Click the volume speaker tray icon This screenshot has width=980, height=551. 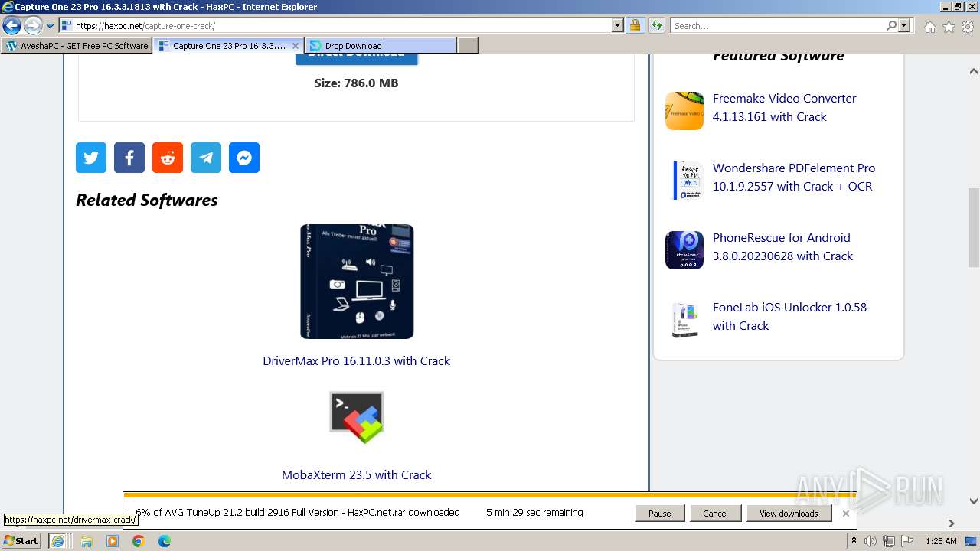coord(871,541)
